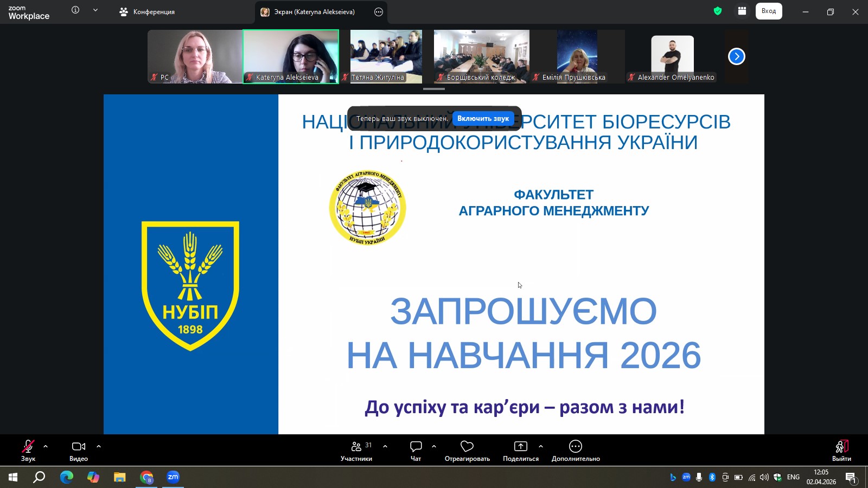Click the Вход sign-in button
Viewport: 868px width, 488px height.
[x=768, y=11]
